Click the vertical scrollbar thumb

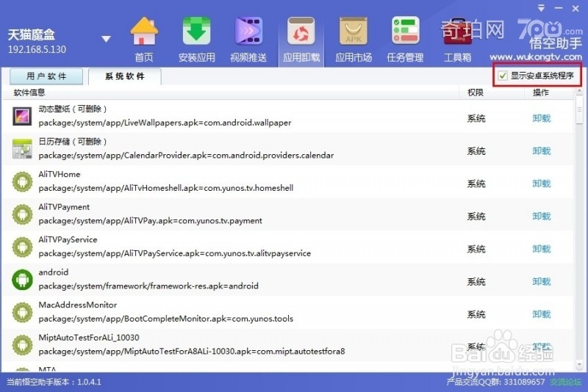point(580,110)
